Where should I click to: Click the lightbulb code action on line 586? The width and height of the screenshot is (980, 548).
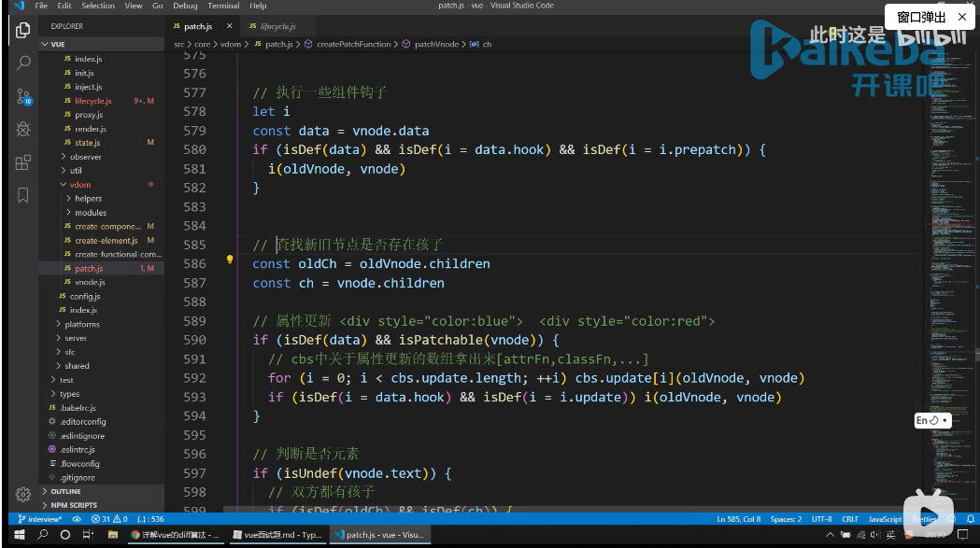click(230, 260)
